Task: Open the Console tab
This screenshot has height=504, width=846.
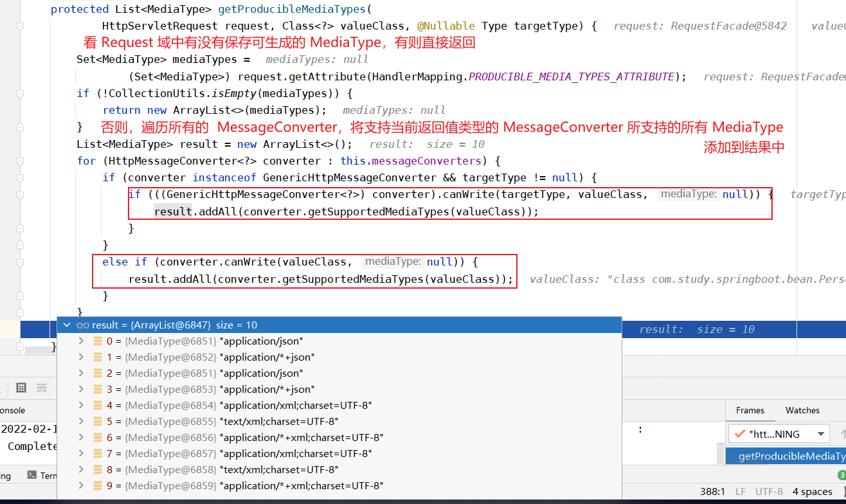Action: tap(12, 410)
